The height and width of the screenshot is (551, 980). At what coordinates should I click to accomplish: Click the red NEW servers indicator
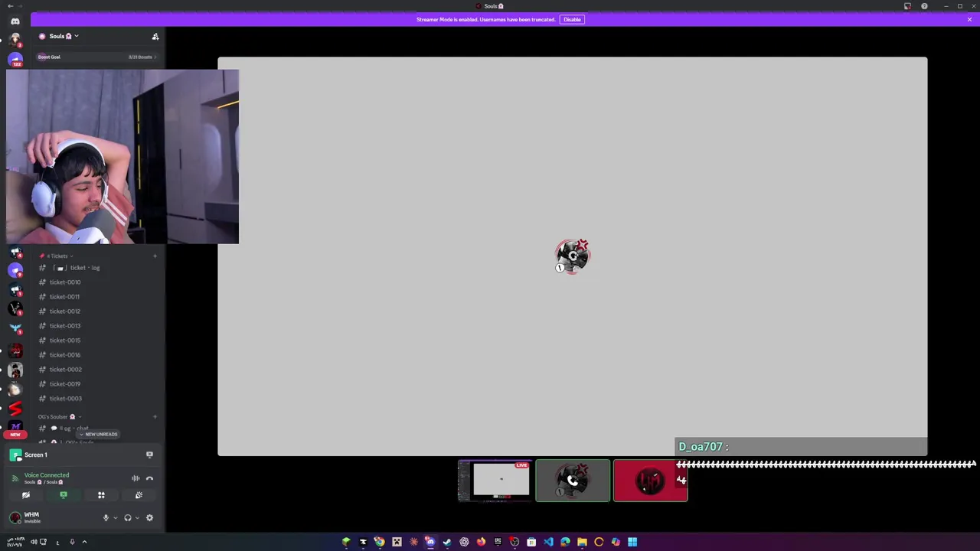[x=15, y=435]
